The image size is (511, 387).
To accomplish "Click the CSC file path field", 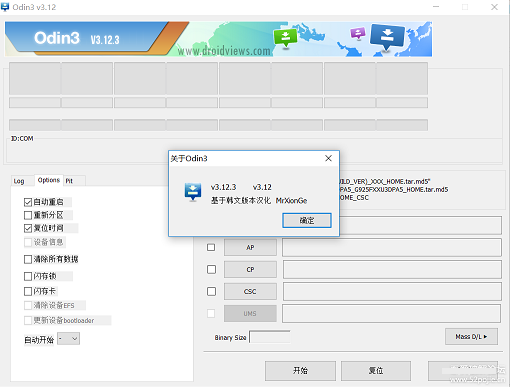I will tap(392, 291).
